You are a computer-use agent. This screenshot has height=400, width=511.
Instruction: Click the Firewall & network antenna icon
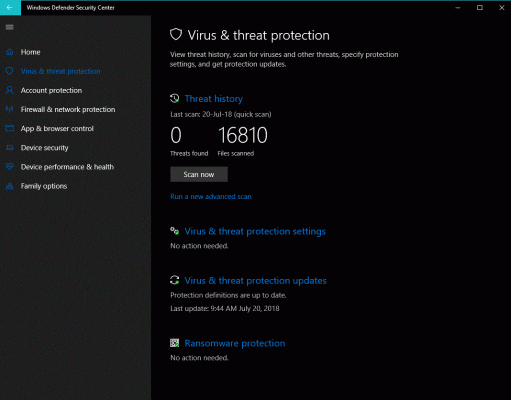click(x=10, y=109)
